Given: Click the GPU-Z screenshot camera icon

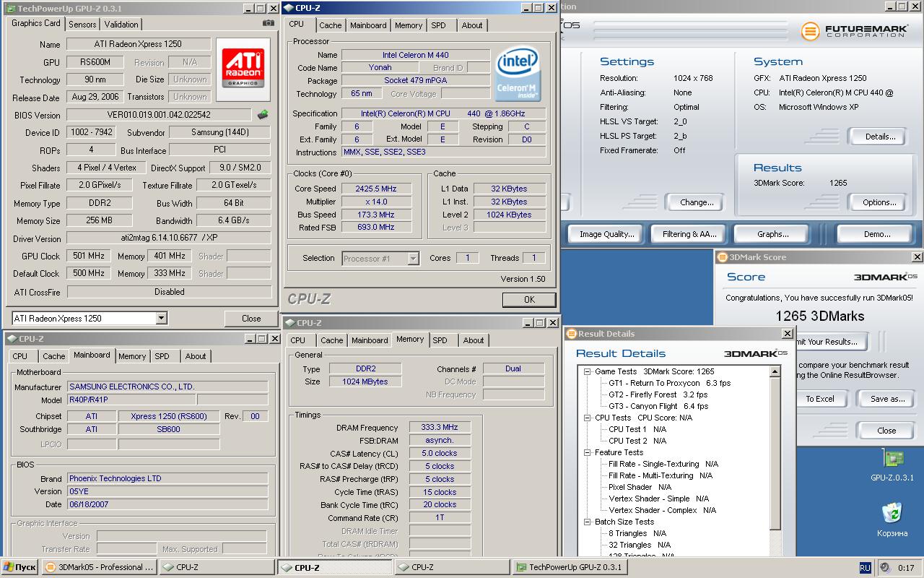Looking at the screenshot, I should pyautogui.click(x=269, y=23).
